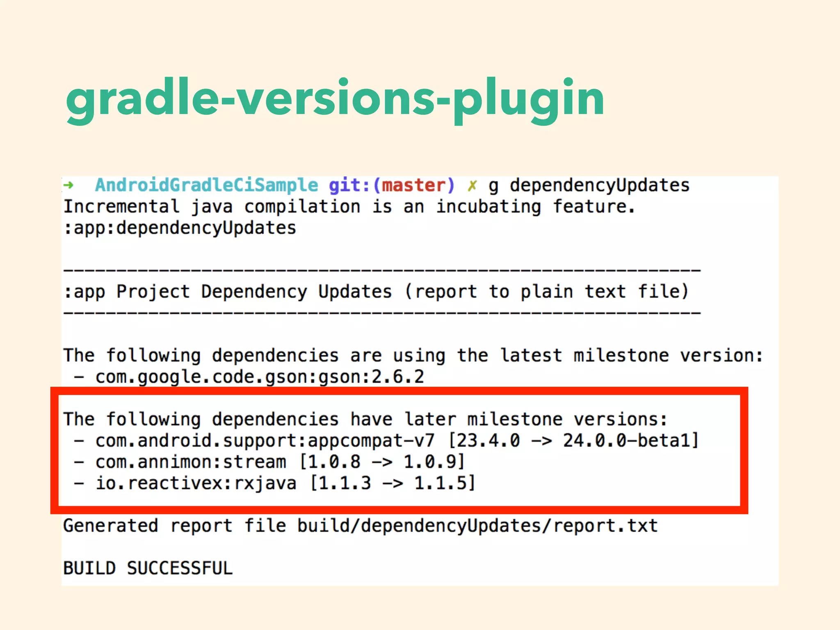Click the "com.google.code.gson:gson:2.6.2" line
Viewport: 840px width, 630px height.
(249, 377)
